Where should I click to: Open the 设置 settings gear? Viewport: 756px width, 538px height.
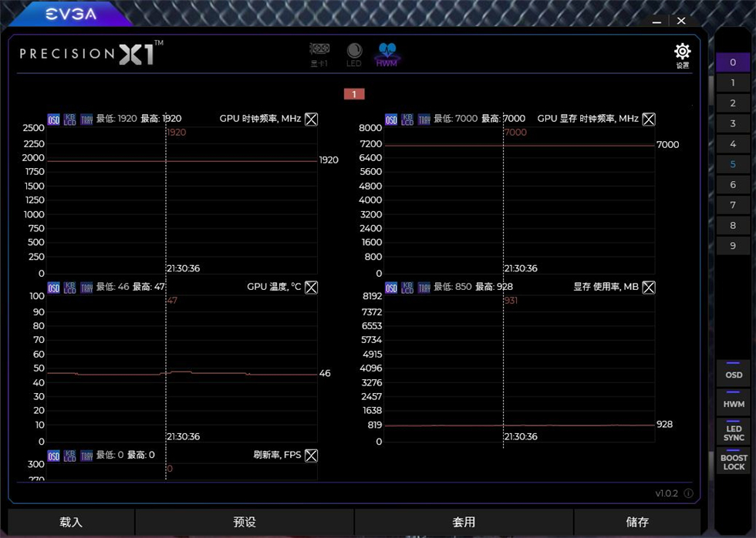tap(682, 52)
